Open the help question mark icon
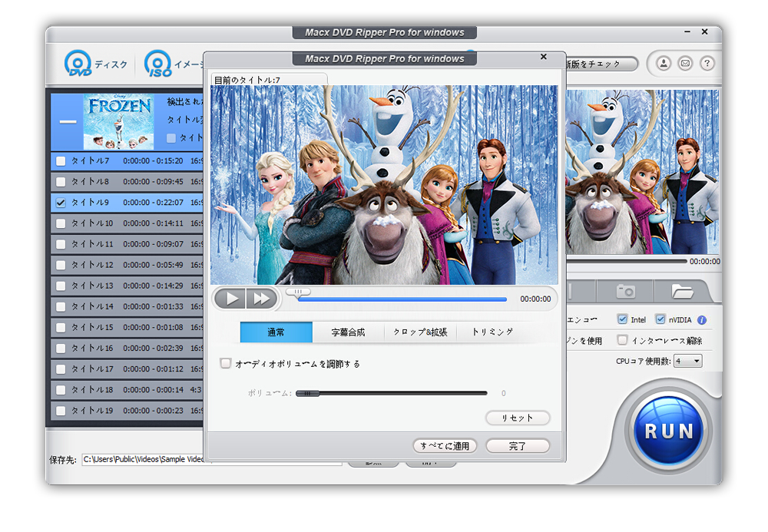Image resolution: width=768 pixels, height=532 pixels. click(707, 63)
